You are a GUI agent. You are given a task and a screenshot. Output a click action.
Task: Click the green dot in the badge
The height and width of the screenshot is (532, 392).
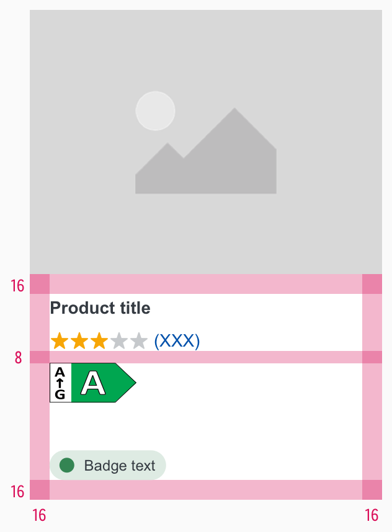coord(67,465)
